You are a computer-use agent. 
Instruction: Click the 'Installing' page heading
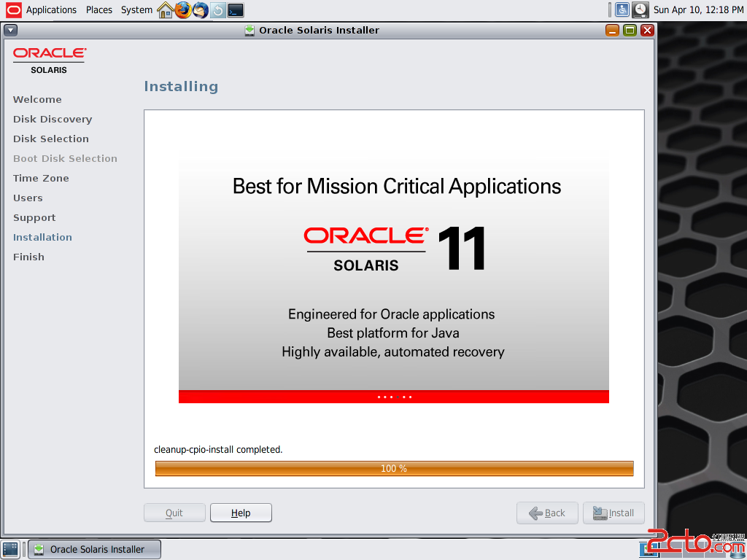181,86
